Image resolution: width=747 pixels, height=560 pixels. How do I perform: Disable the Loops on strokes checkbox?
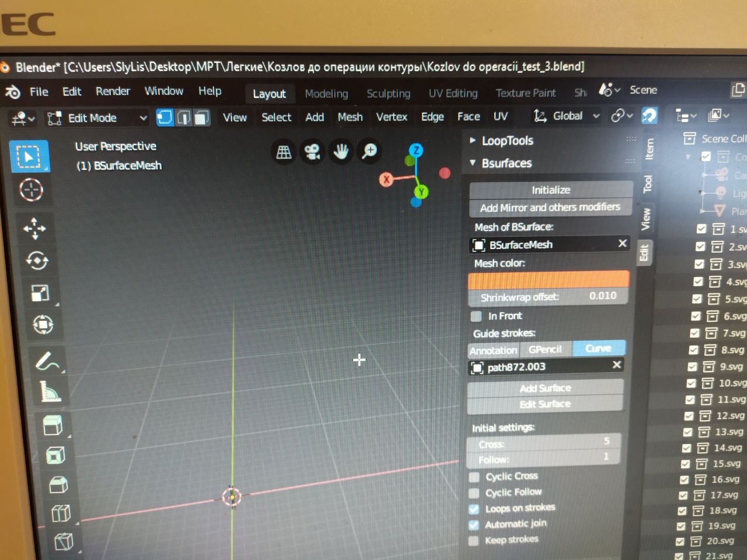tap(474, 509)
